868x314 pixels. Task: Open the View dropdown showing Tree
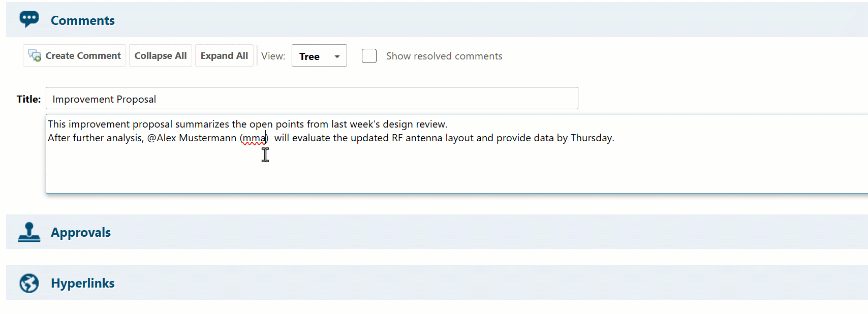[319, 56]
